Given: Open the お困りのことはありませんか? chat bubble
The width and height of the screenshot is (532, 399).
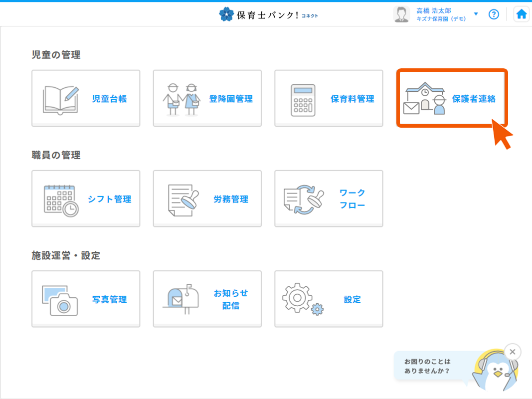Looking at the screenshot, I should pos(428,366).
